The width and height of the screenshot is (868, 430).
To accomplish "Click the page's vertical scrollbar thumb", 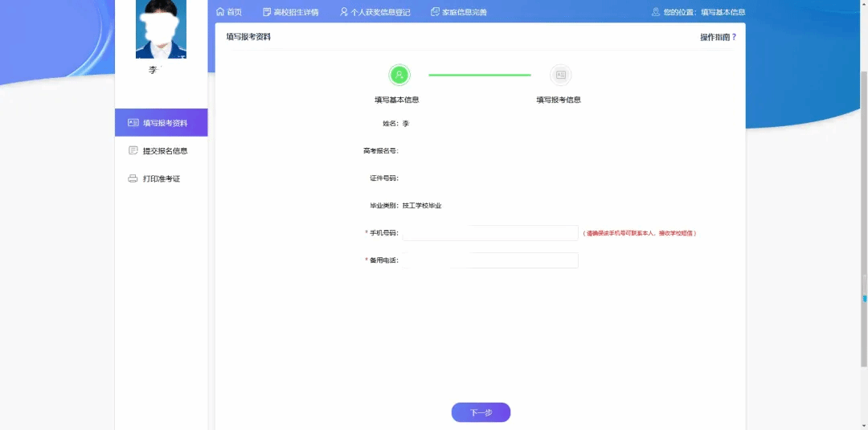I will 864,298.
